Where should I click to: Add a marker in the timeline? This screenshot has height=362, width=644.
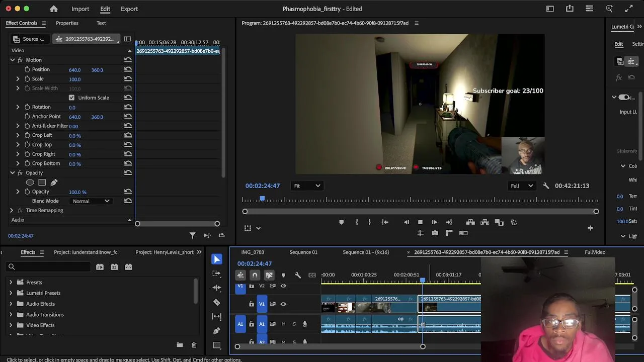[x=283, y=275]
